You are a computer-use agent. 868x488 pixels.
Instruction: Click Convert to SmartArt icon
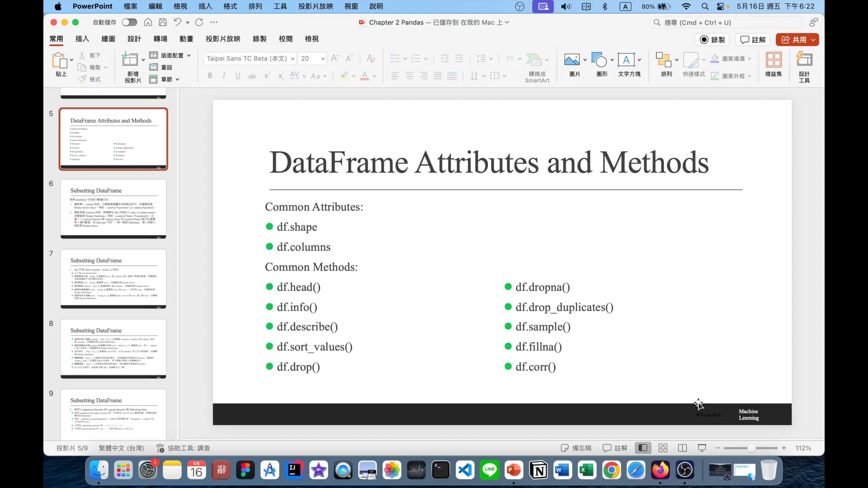(534, 60)
